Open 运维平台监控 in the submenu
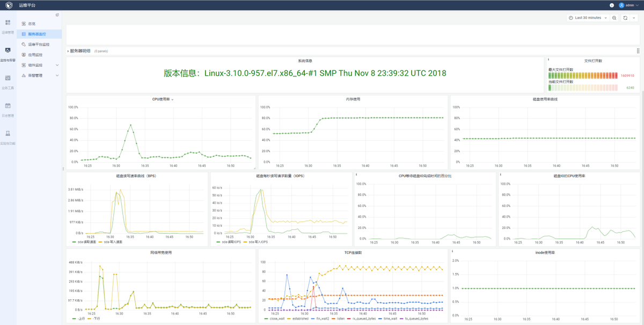 click(x=39, y=45)
